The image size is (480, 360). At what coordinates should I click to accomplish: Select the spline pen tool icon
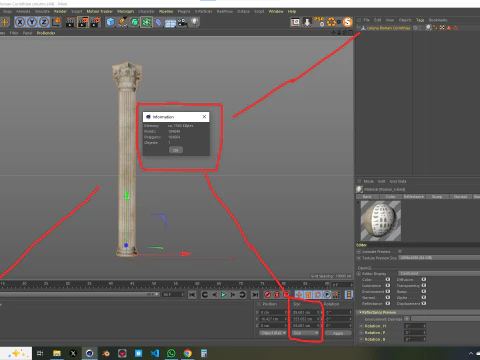pyautogui.click(x=122, y=22)
